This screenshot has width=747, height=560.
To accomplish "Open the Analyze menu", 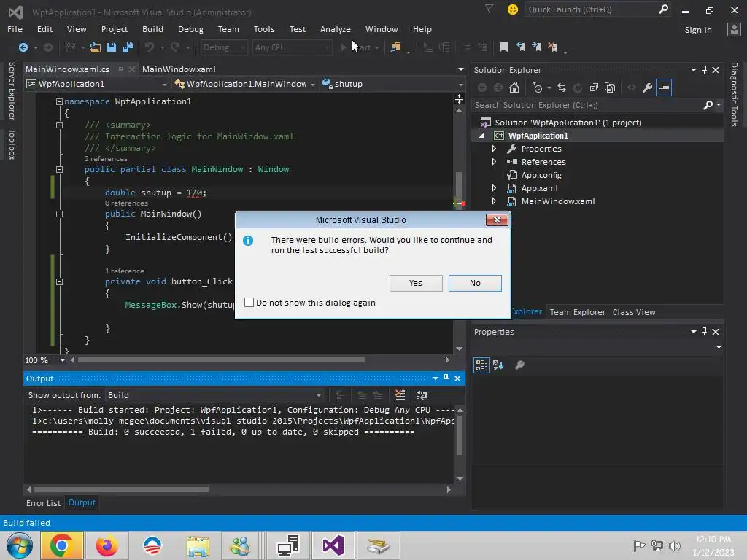I will [x=336, y=29].
